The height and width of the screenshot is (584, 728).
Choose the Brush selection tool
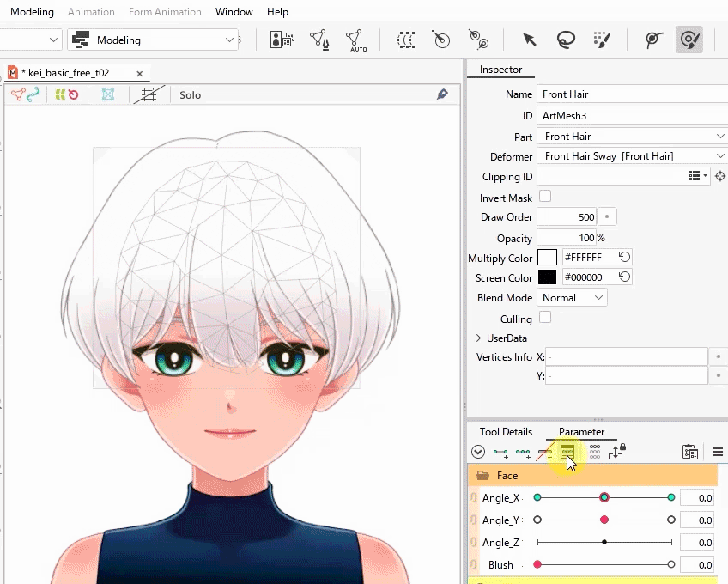pos(602,40)
